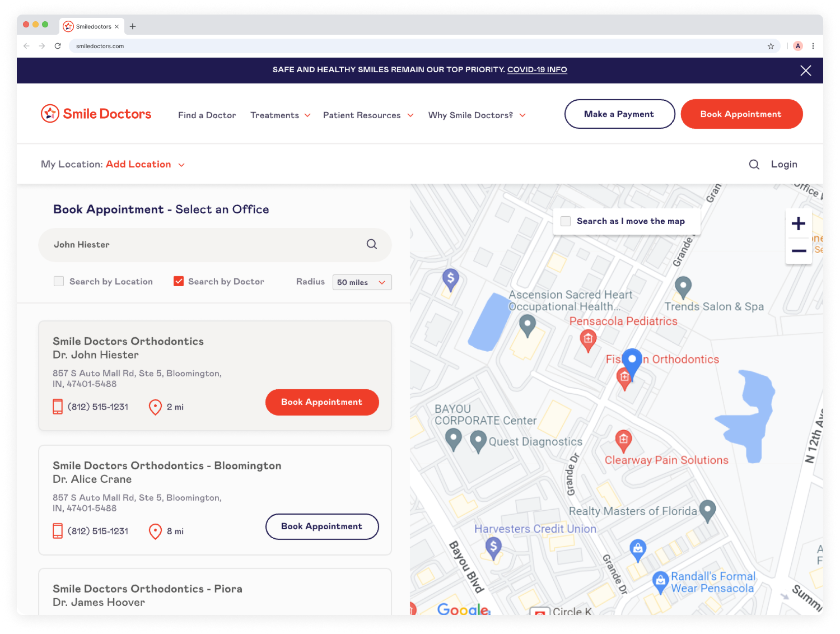Click the Pensacola Pediatrics map marker
840x634 pixels.
tap(588, 341)
